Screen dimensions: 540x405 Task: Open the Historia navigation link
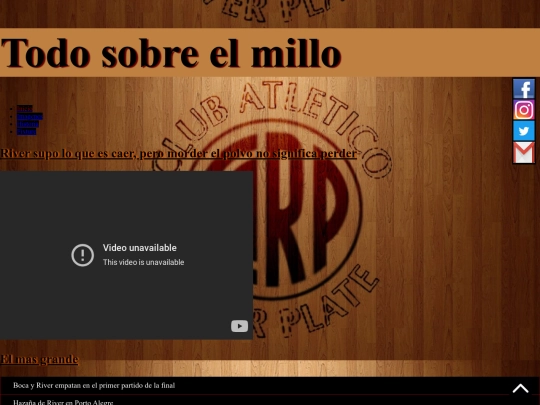(x=28, y=124)
